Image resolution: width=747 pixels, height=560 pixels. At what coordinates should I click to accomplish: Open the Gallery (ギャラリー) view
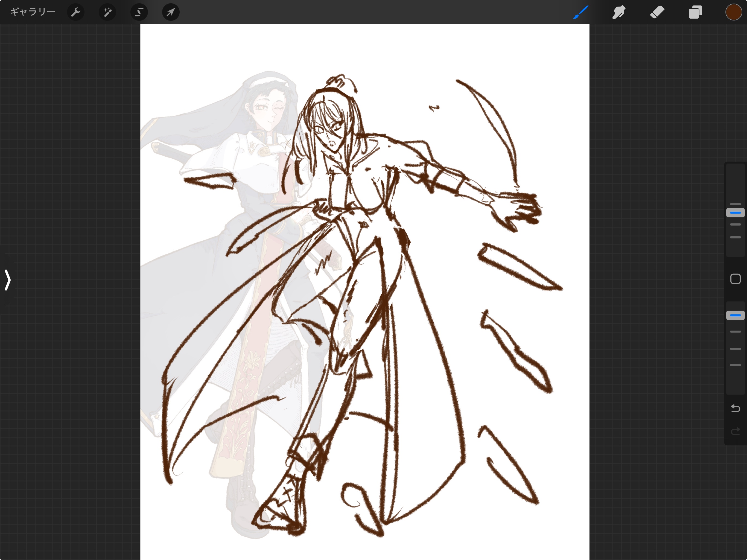coord(33,12)
